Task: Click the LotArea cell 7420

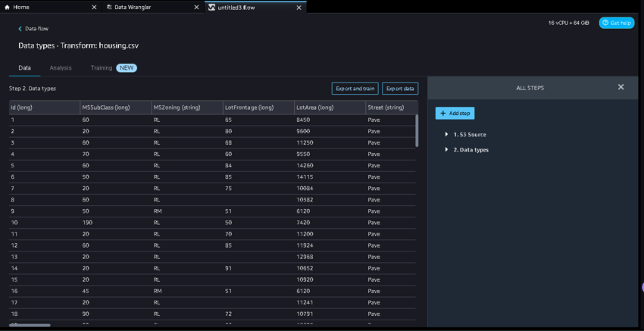Action: tap(303, 223)
